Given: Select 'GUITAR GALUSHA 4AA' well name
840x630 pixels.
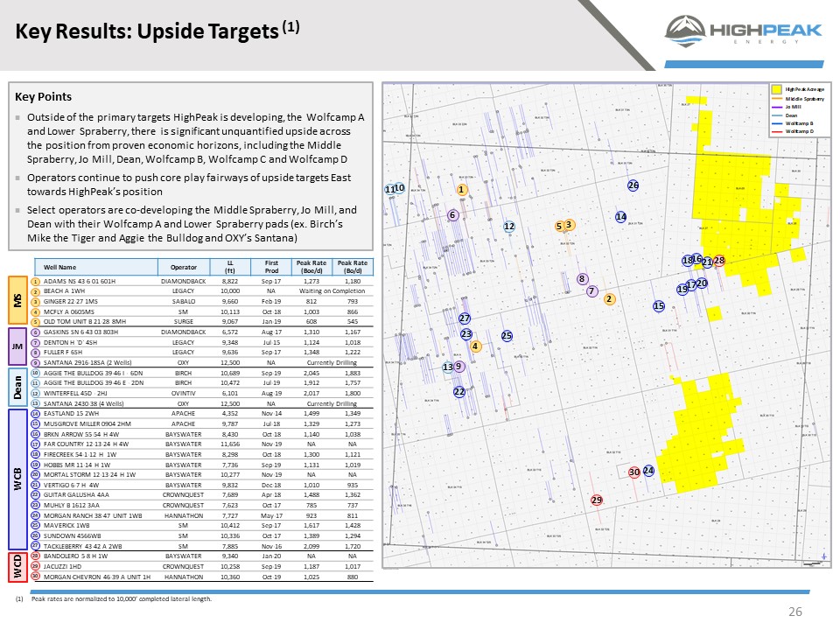Looking at the screenshot, I should (x=76, y=495).
